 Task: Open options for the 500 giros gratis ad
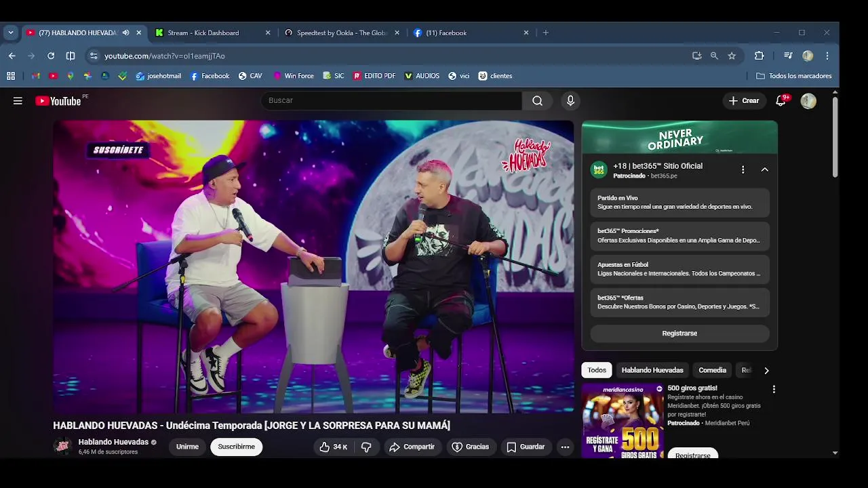tap(774, 390)
